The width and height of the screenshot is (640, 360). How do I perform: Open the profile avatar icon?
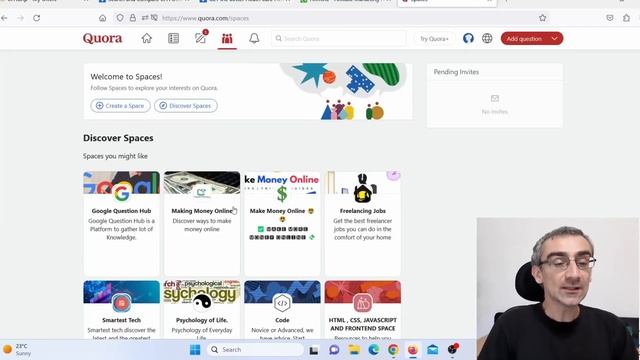pyautogui.click(x=468, y=38)
